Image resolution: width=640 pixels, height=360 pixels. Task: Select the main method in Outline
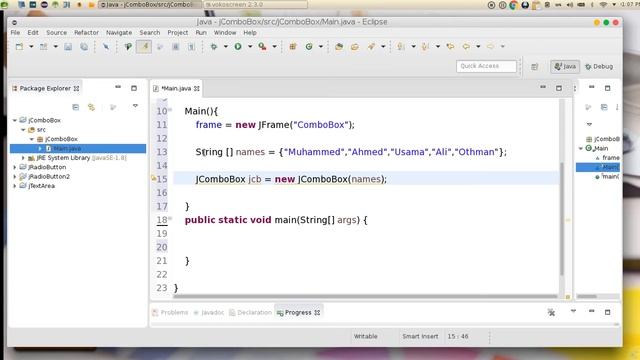pyautogui.click(x=607, y=176)
